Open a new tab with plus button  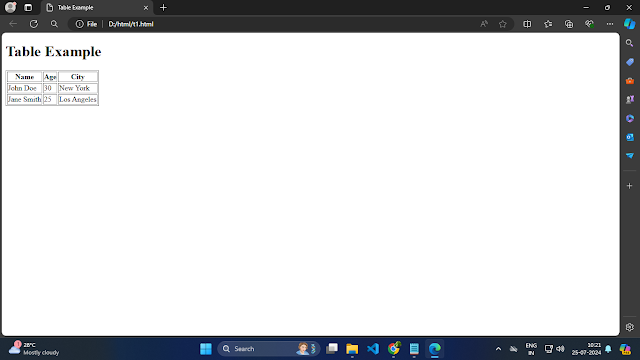pyautogui.click(x=163, y=8)
